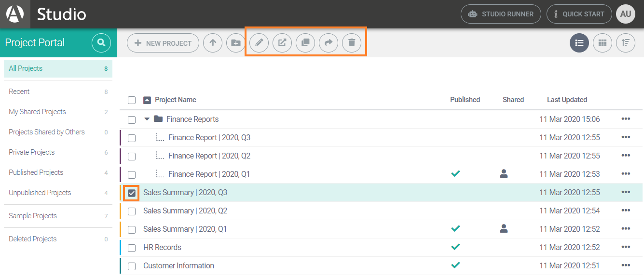Screen dimensions: 644x277
Task: Click the open in new window icon
Action: point(282,43)
